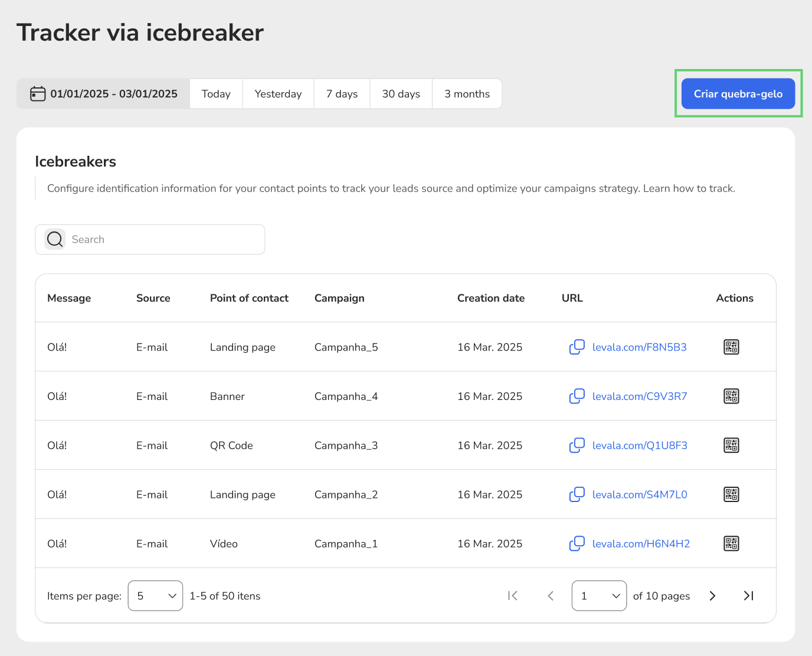Expand the Items per page dropdown
Screen dimensions: 812x656
(155, 596)
